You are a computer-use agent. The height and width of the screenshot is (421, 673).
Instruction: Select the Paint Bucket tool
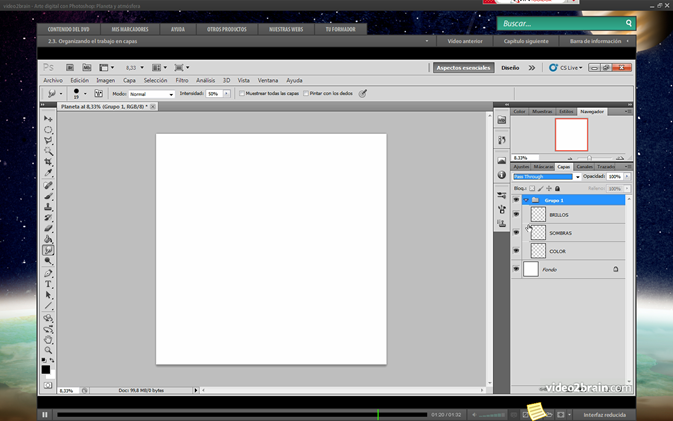coord(48,239)
